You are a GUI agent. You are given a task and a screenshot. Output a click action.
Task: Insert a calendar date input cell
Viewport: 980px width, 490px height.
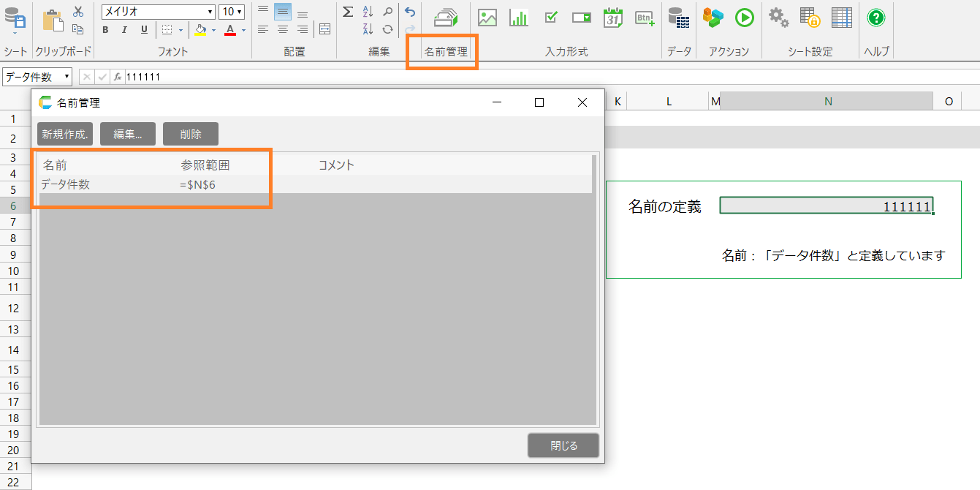click(612, 18)
